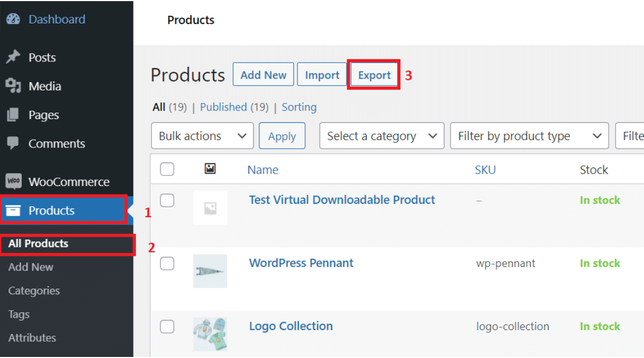This screenshot has height=358, width=644.
Task: Go to Attributes in the sidebar
Action: [x=32, y=338]
